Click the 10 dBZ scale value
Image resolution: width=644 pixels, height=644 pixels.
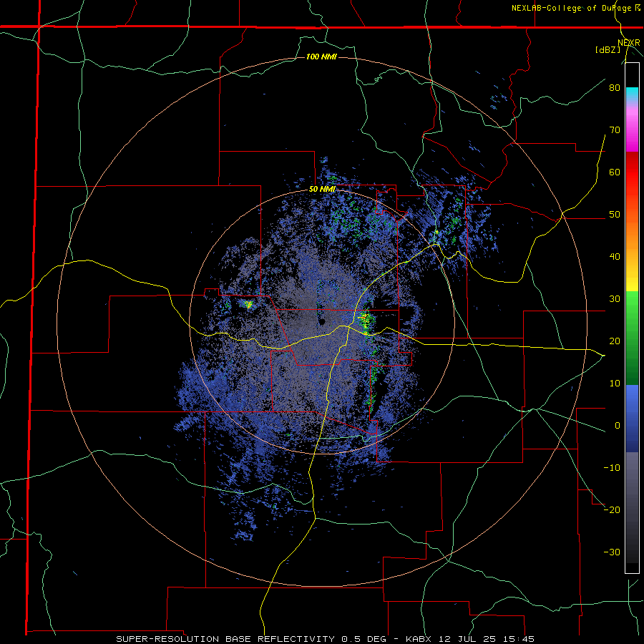point(615,384)
